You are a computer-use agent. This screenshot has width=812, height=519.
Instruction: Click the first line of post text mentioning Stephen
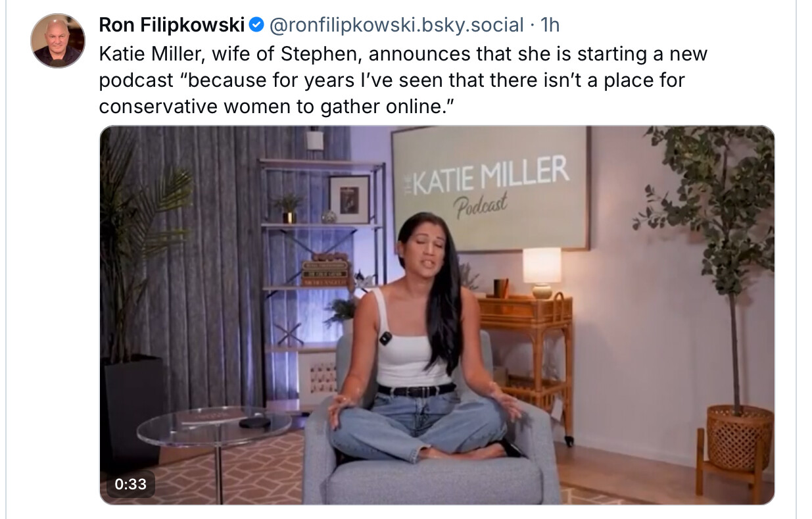click(x=402, y=53)
